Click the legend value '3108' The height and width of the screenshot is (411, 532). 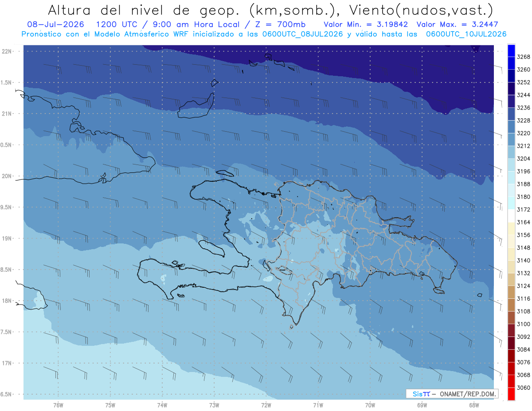[524, 311]
